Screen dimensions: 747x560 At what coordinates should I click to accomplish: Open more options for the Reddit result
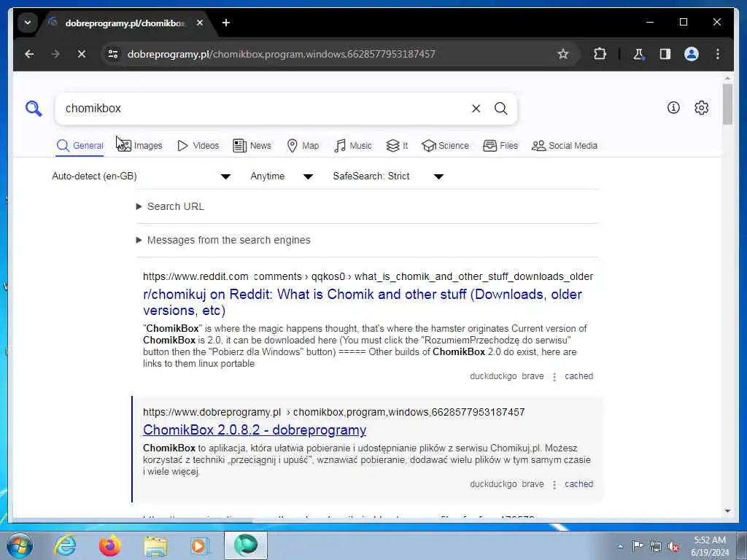click(554, 377)
